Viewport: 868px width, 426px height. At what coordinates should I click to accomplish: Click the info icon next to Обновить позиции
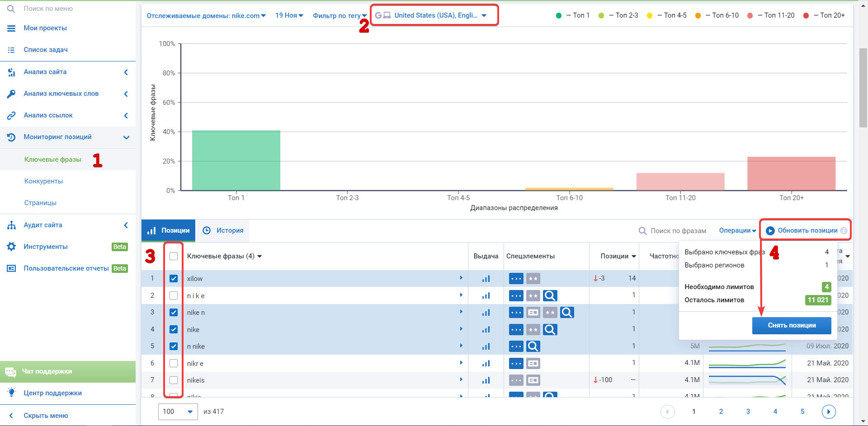click(844, 231)
